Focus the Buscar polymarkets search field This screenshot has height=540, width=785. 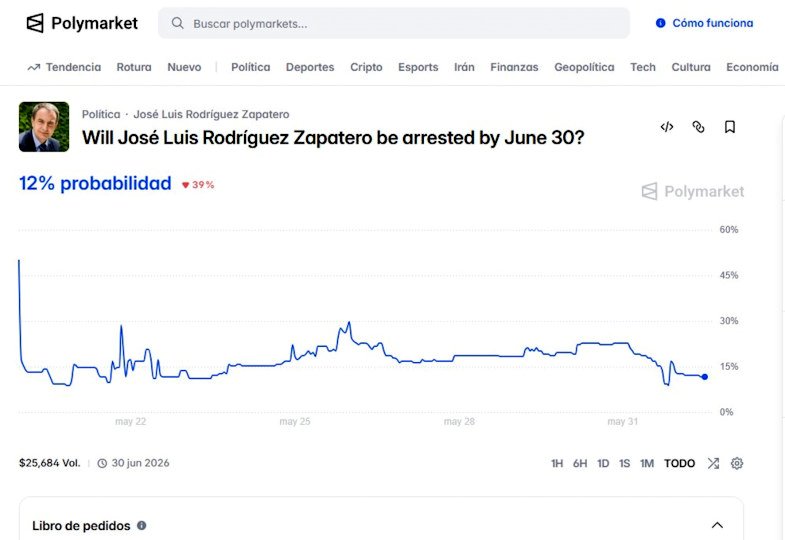coord(394,23)
